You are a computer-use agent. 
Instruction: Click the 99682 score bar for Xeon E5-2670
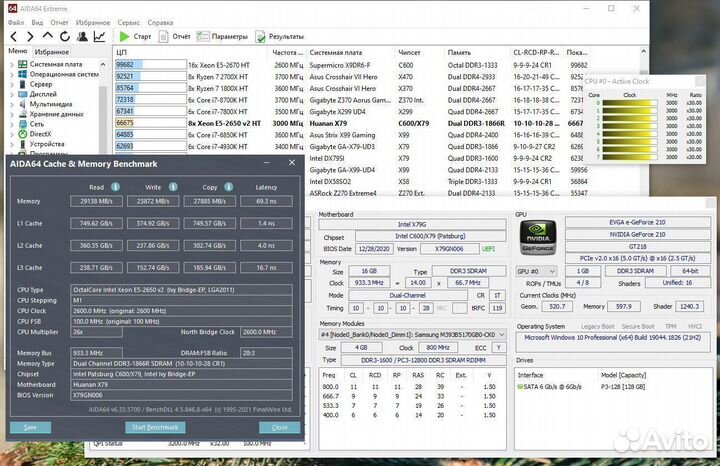151,65
